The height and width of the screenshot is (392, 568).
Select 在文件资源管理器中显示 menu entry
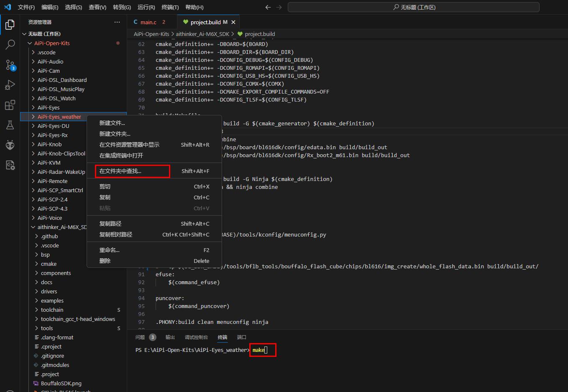click(154, 145)
